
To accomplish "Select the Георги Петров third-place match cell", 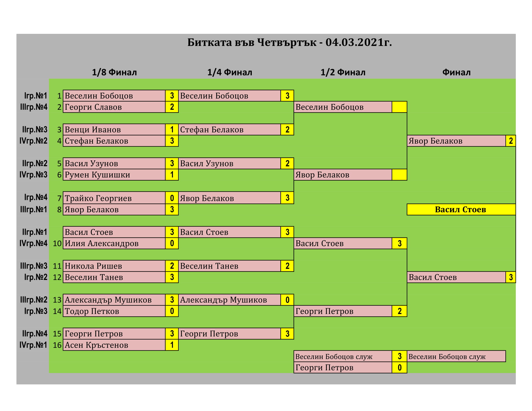I will (343, 367).
